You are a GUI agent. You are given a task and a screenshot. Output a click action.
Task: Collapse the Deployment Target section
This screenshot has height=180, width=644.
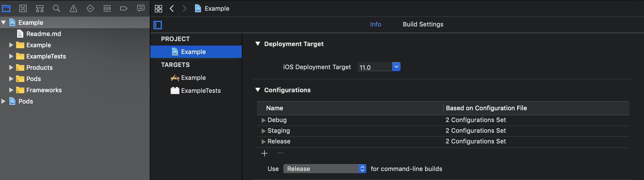click(258, 44)
